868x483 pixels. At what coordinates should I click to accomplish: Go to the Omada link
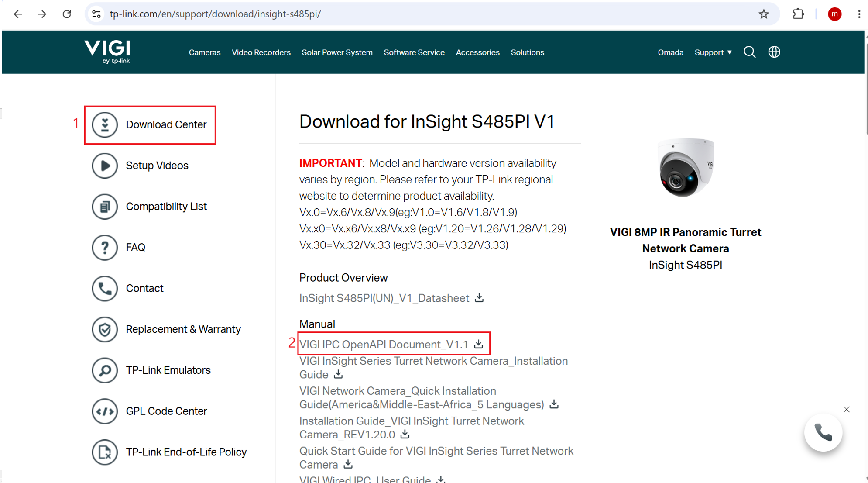670,52
